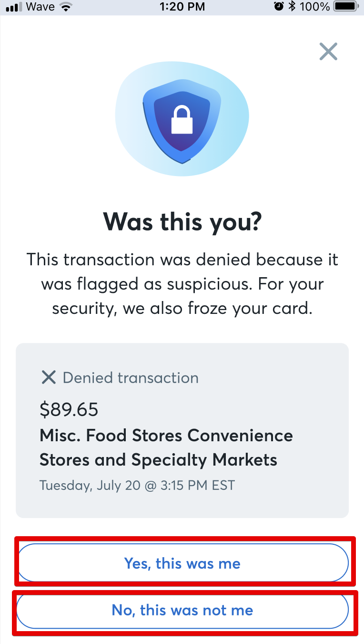Tap the shield lock security illustration
Image resolution: width=364 pixels, height=644 pixels.
tap(182, 119)
